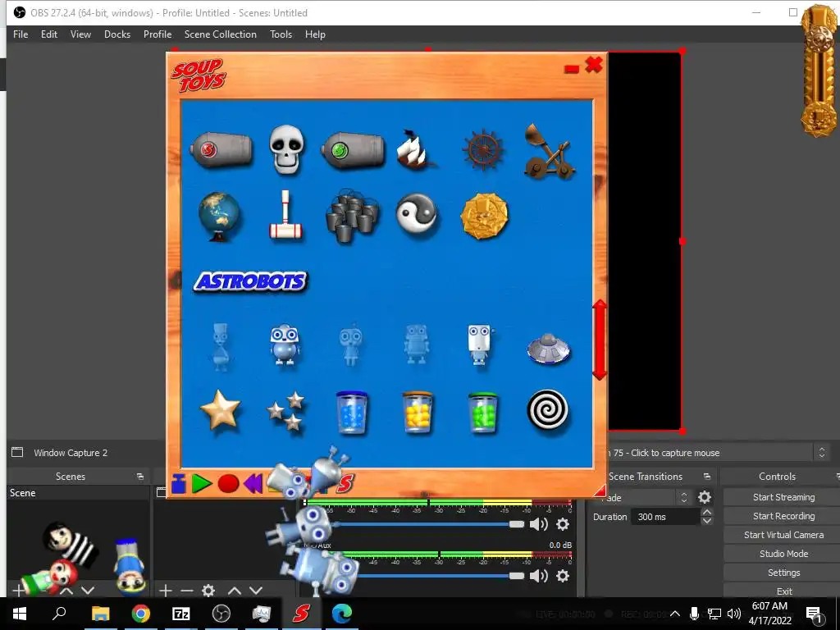Click the red S icon in toy toolbar
840x630 pixels.
pyautogui.click(x=345, y=483)
